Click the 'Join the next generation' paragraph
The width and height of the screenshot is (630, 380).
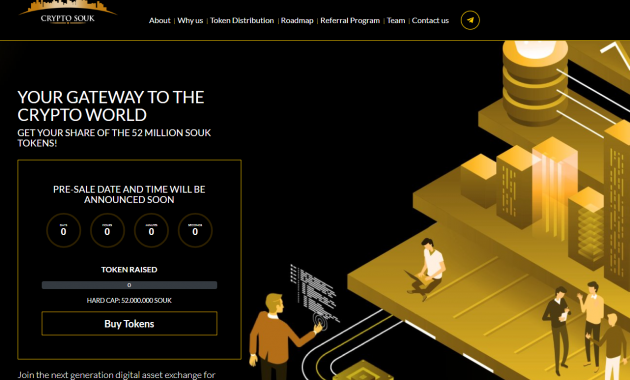[x=117, y=375]
